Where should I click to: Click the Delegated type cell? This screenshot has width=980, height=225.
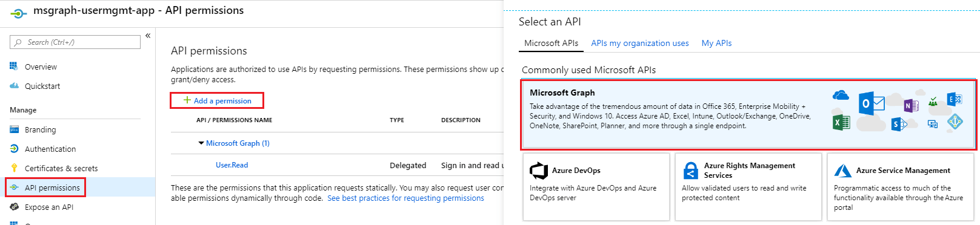tap(408, 165)
